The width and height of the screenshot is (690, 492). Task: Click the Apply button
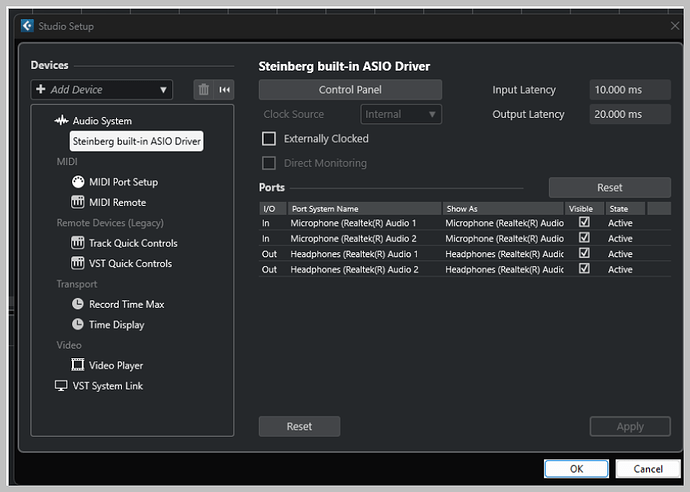click(630, 426)
